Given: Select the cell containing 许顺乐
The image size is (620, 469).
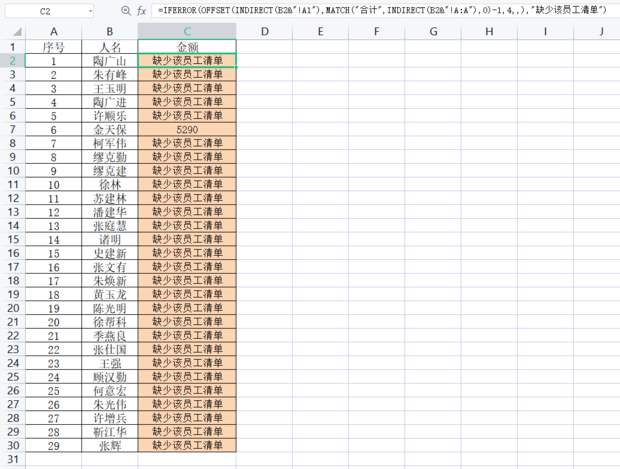Looking at the screenshot, I should pyautogui.click(x=110, y=115).
